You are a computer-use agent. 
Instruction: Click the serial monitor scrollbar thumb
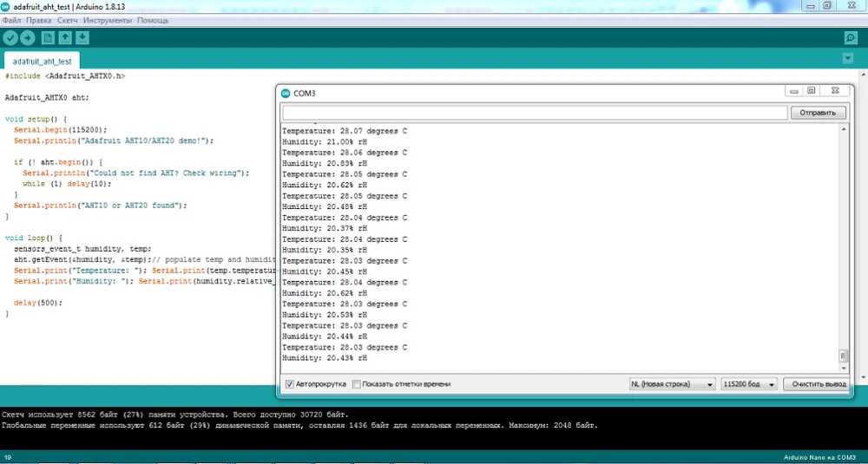pos(844,356)
